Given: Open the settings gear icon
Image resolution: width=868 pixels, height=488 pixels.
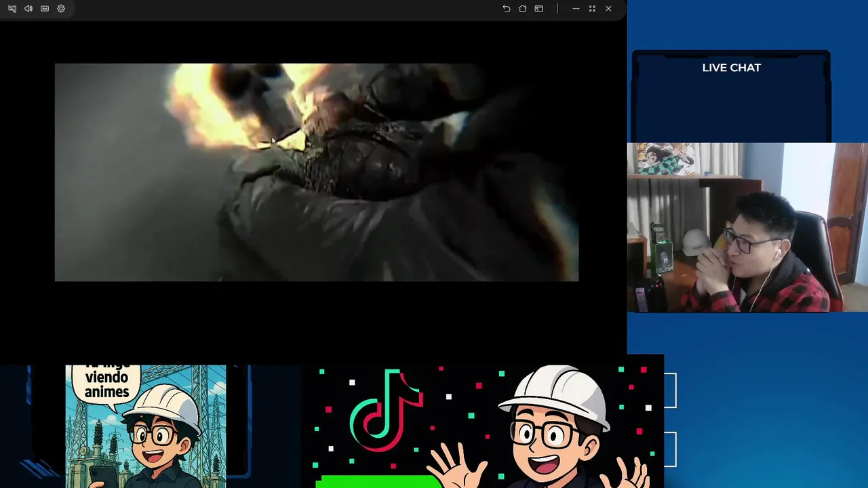Looking at the screenshot, I should coord(61,9).
